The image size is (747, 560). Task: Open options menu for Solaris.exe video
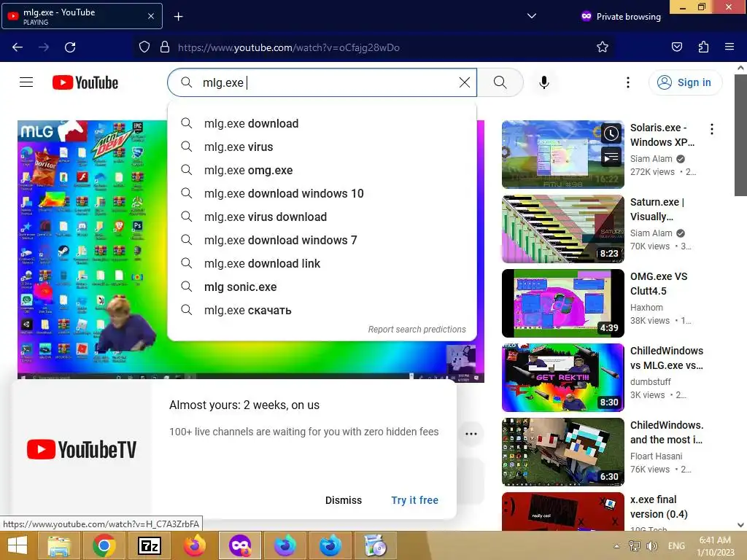pos(712,129)
